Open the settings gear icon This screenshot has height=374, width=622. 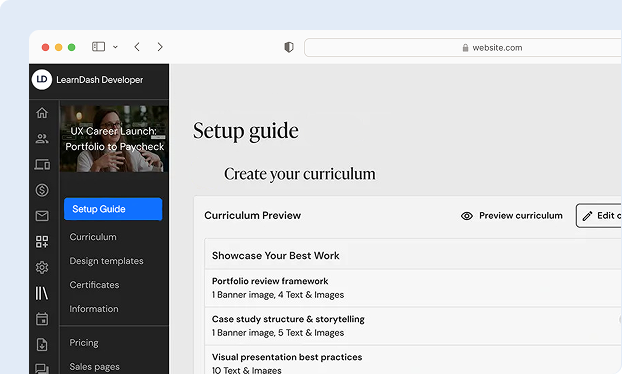point(42,267)
